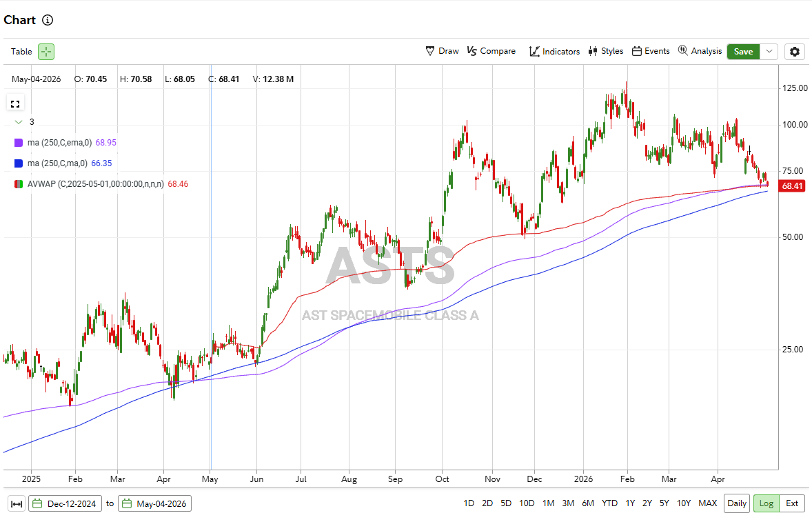Click the AVWAP red-green color swatch
The width and height of the screenshot is (812, 522).
[19, 184]
